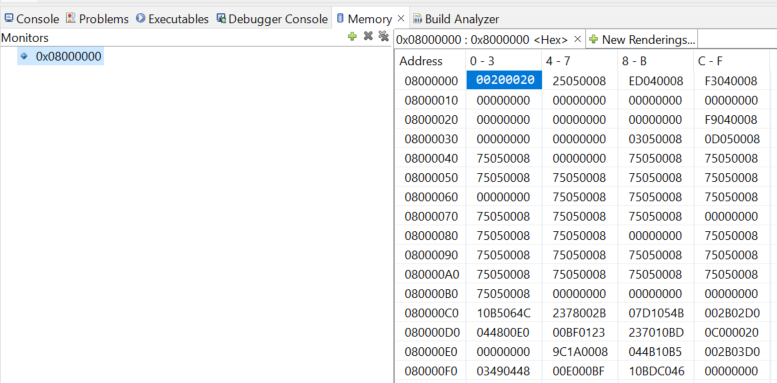Viewport: 777px width, 383px height.
Task: Close the Hex rendering tab
Action: (x=577, y=39)
